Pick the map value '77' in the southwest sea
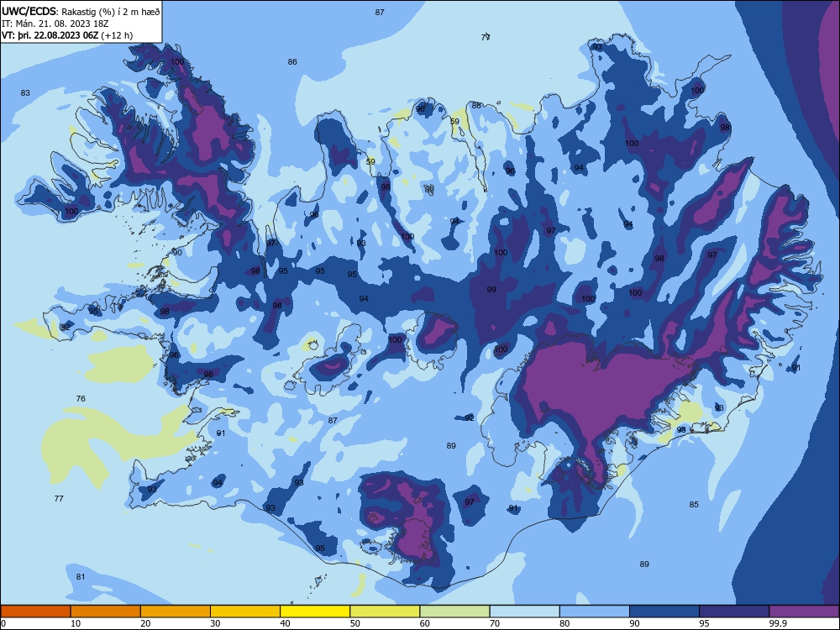Screen dimensions: 840x630 59,498
